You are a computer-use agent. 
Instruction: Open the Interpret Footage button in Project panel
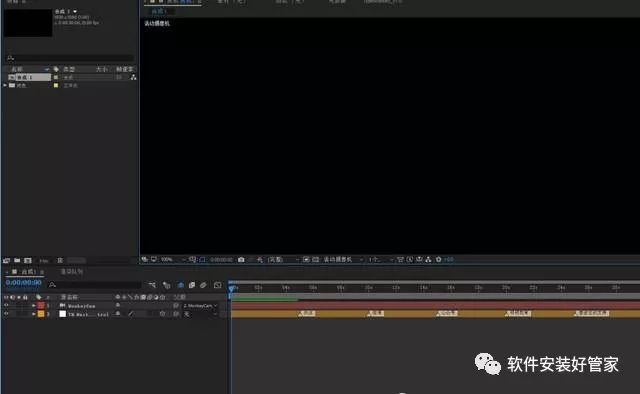tap(7, 260)
